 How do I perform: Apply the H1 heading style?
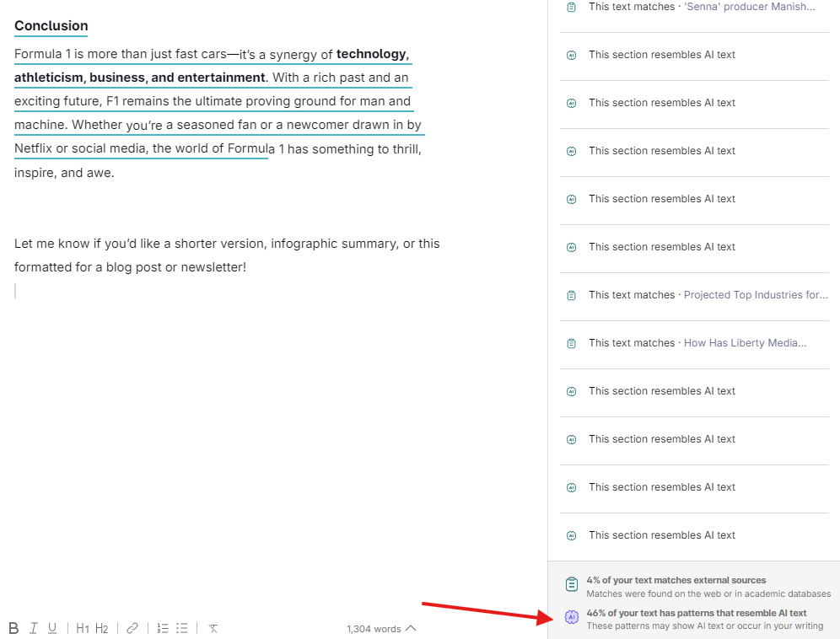coord(83,628)
